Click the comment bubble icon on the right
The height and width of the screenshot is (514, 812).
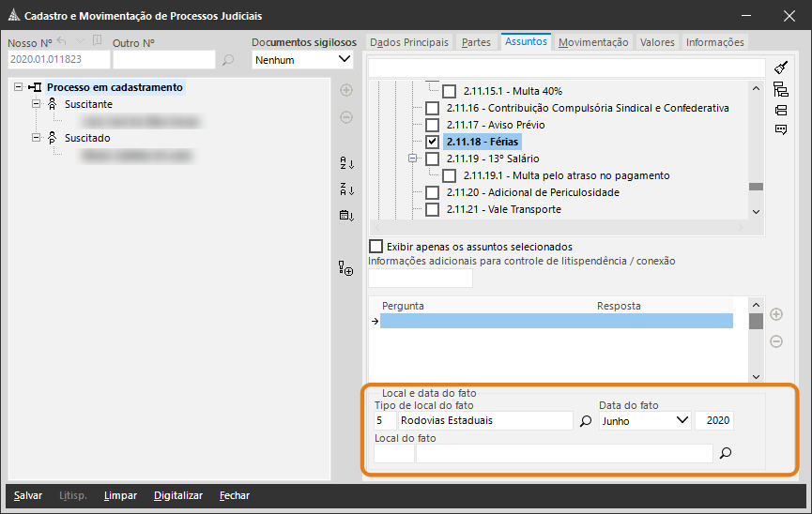point(780,130)
